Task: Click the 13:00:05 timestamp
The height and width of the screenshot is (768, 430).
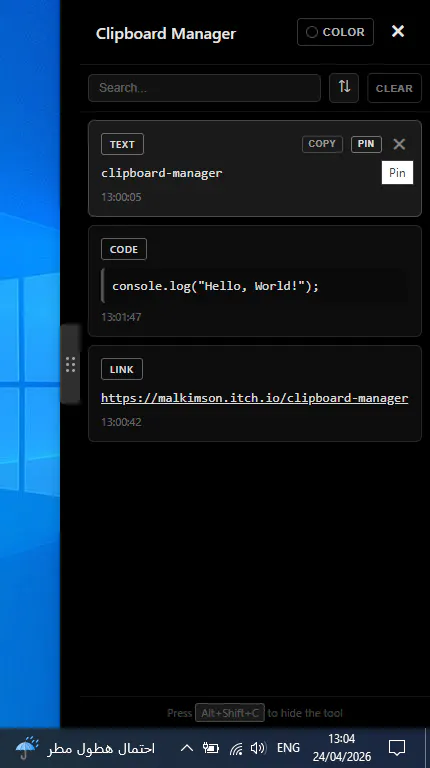Action: point(121,197)
